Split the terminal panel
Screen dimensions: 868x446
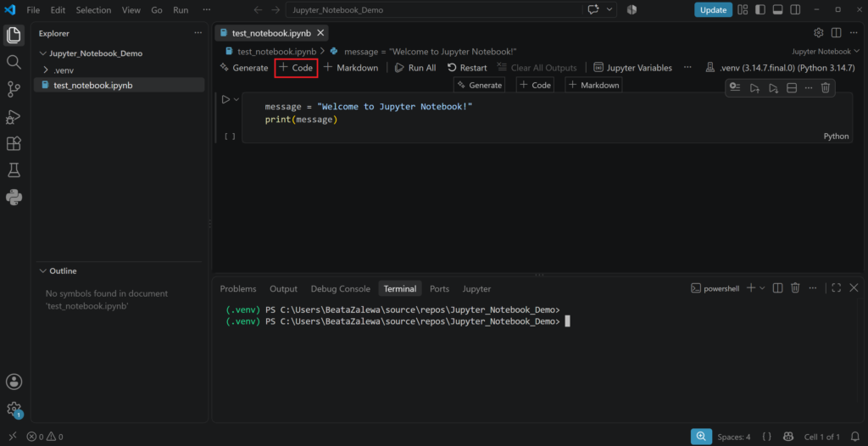pyautogui.click(x=778, y=288)
